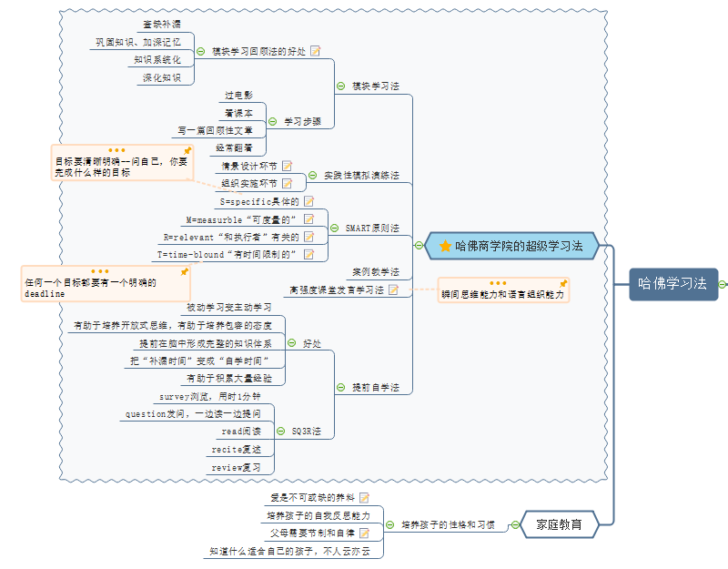Open the note icon beside 高强度课堂发言学习法
The width and height of the screenshot is (728, 569).
[393, 290]
